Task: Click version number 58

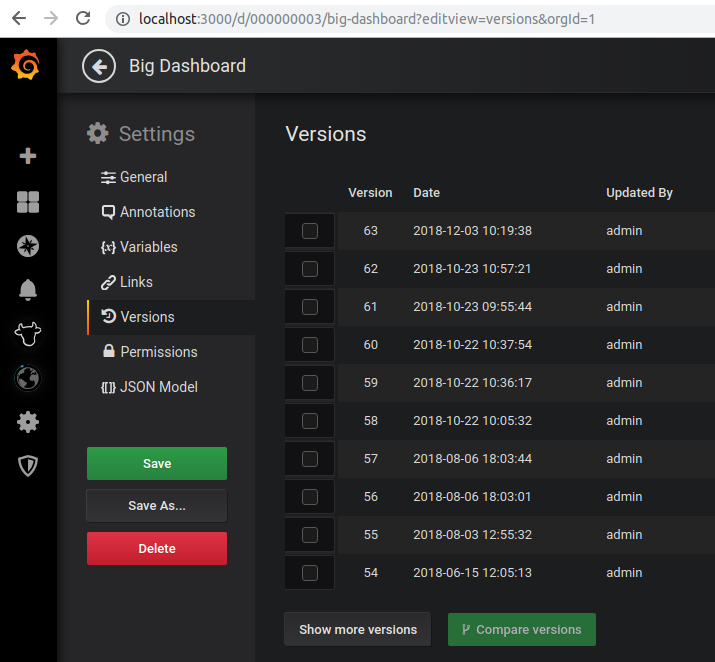Action: pos(371,421)
